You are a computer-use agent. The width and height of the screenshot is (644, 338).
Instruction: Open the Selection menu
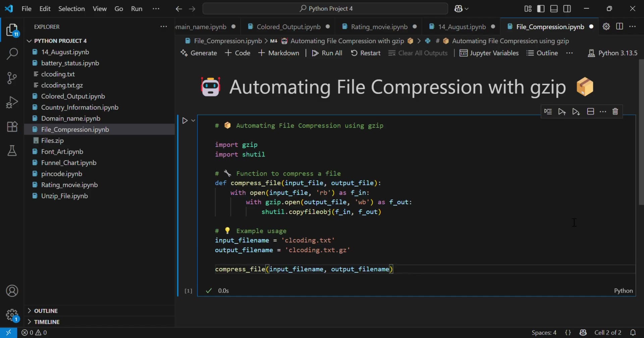[71, 9]
